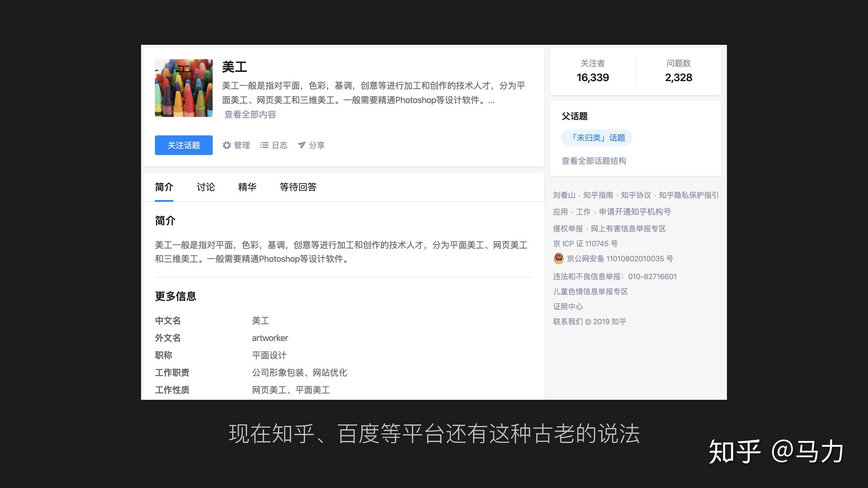The height and width of the screenshot is (488, 868).
Task: Open 儿童色情信息举报专区 link
Action: 591,291
